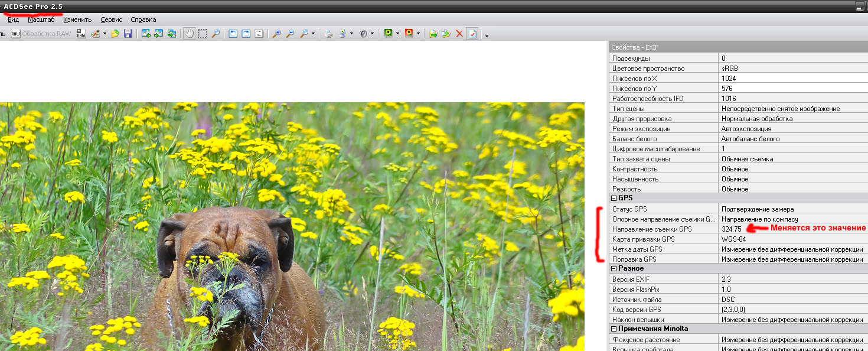Click the floppy disk save icon

click(x=128, y=34)
